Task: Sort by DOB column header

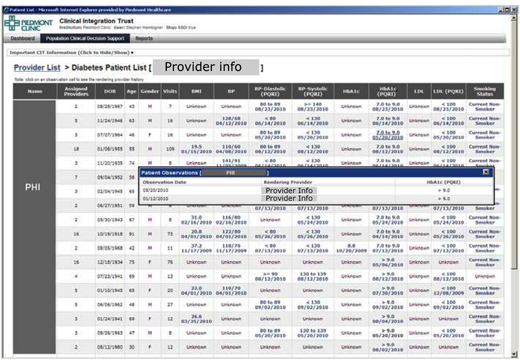Action: click(110, 91)
